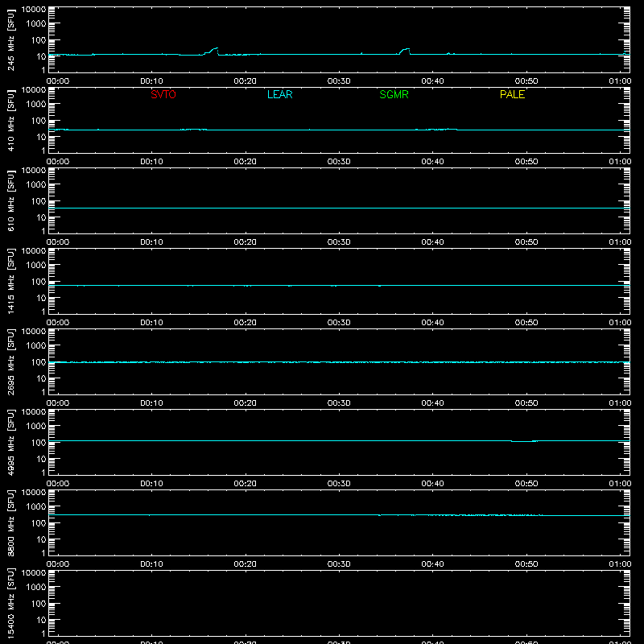
Task: Click the yellow PALE station label
Action: [x=512, y=94]
